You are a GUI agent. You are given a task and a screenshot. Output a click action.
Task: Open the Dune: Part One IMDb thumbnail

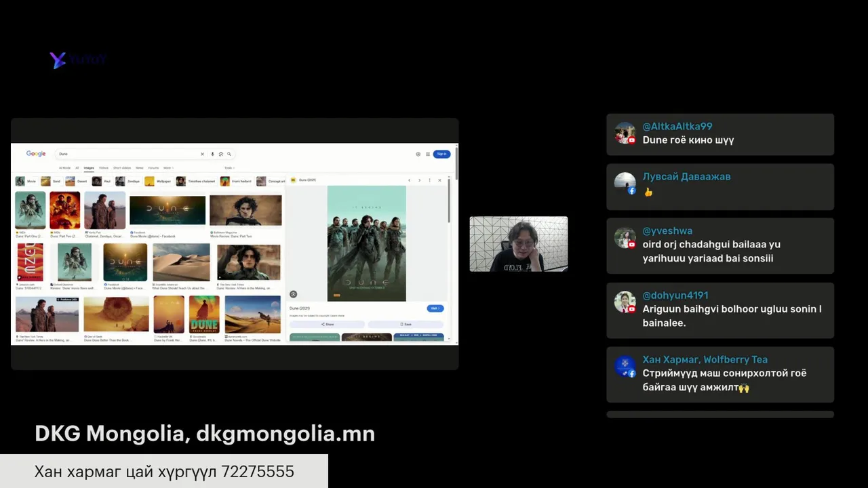31,211
